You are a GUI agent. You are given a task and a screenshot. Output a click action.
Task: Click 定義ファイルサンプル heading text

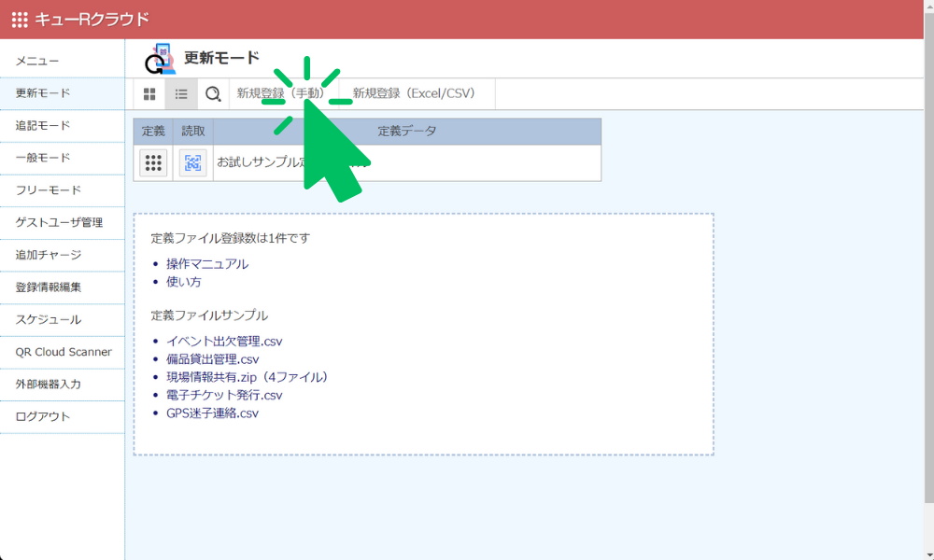209,315
